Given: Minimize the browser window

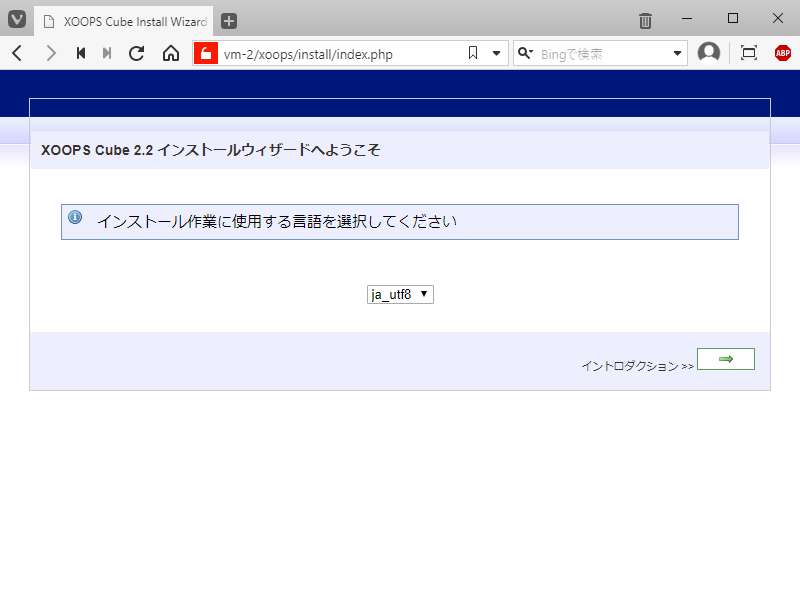Looking at the screenshot, I should (x=687, y=18).
